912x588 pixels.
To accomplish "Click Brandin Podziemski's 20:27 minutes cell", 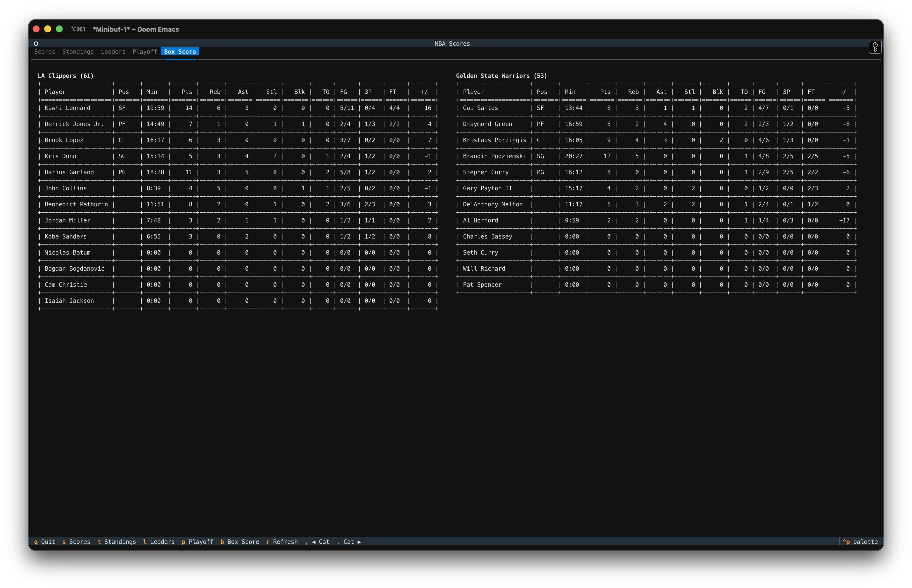I will [x=574, y=156].
